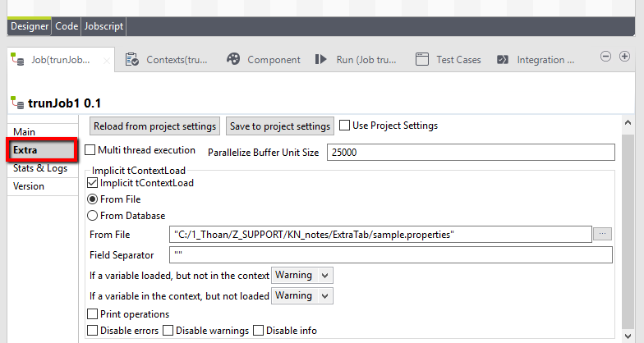This screenshot has height=343, width=644.
Task: Select the From Database radio button
Action: click(93, 216)
